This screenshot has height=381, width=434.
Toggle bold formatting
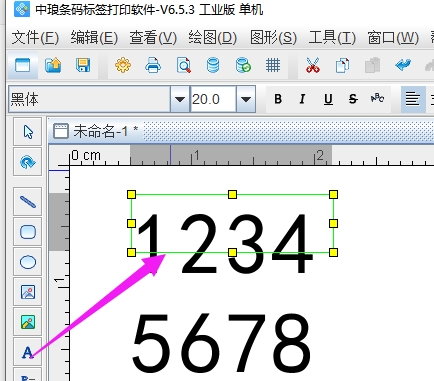[278, 99]
